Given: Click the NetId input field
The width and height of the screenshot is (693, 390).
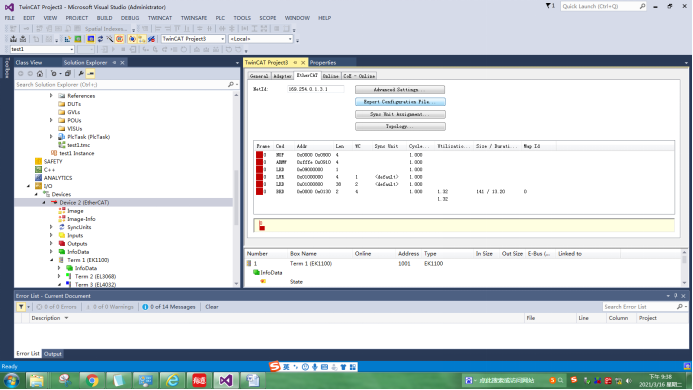Looking at the screenshot, I should tap(315, 89).
